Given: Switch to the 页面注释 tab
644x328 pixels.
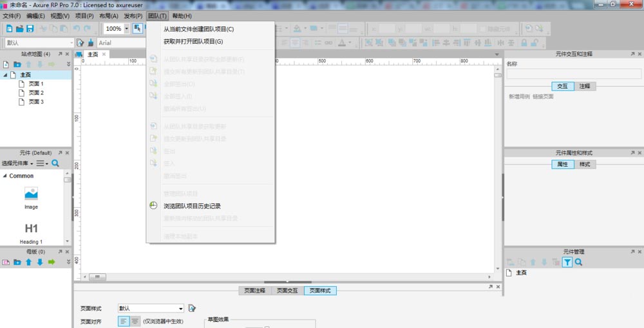Looking at the screenshot, I should (x=254, y=290).
